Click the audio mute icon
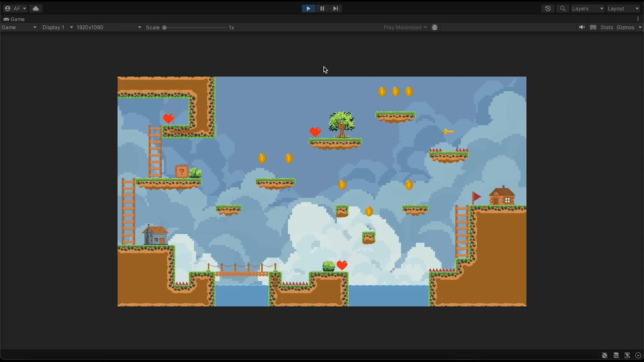This screenshot has height=362, width=644. pyautogui.click(x=582, y=27)
